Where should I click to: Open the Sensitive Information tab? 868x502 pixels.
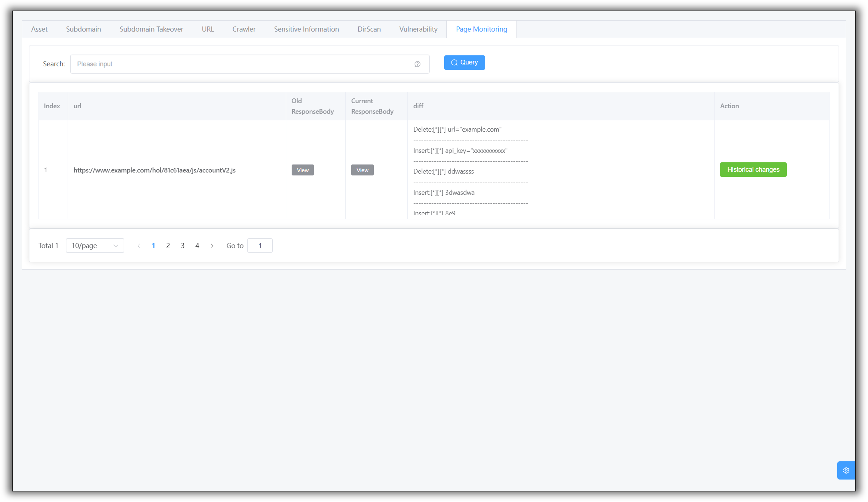(x=306, y=29)
